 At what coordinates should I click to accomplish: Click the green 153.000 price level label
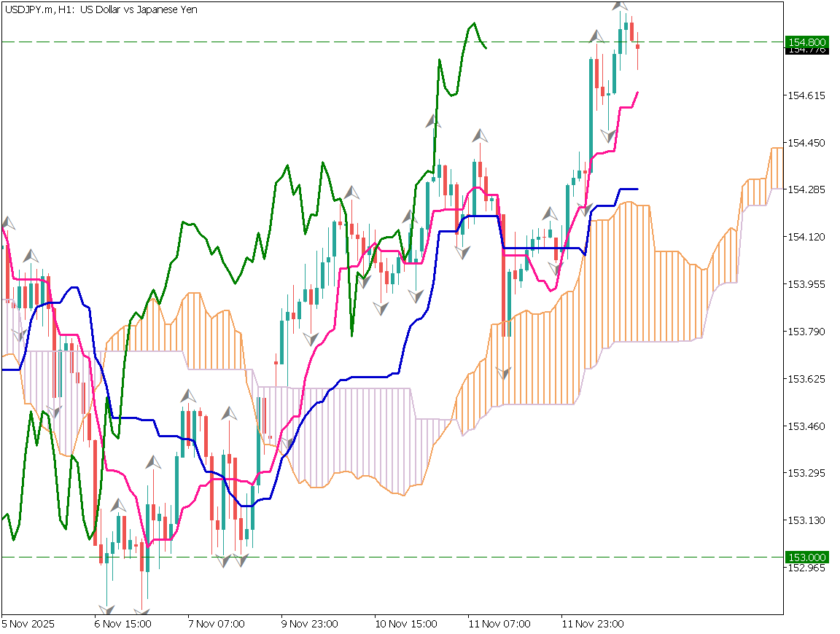(806, 557)
